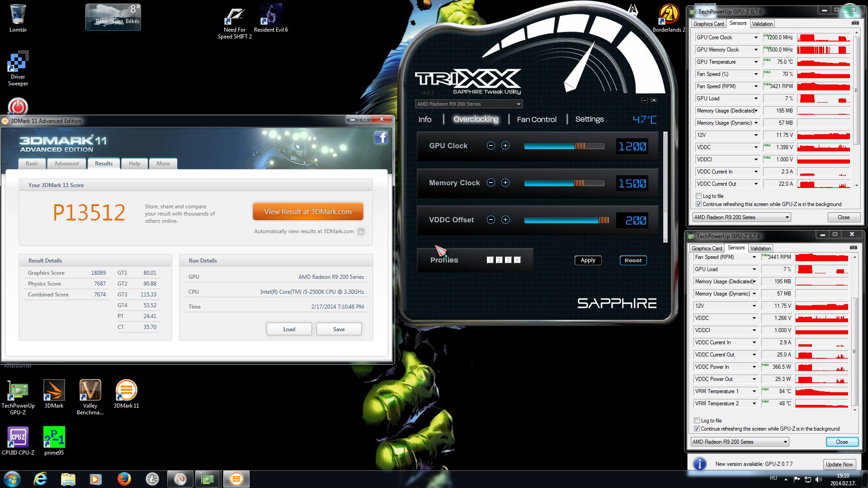Image resolution: width=868 pixels, height=488 pixels.
Task: Reset TRIXX overclocking settings
Action: click(x=633, y=260)
